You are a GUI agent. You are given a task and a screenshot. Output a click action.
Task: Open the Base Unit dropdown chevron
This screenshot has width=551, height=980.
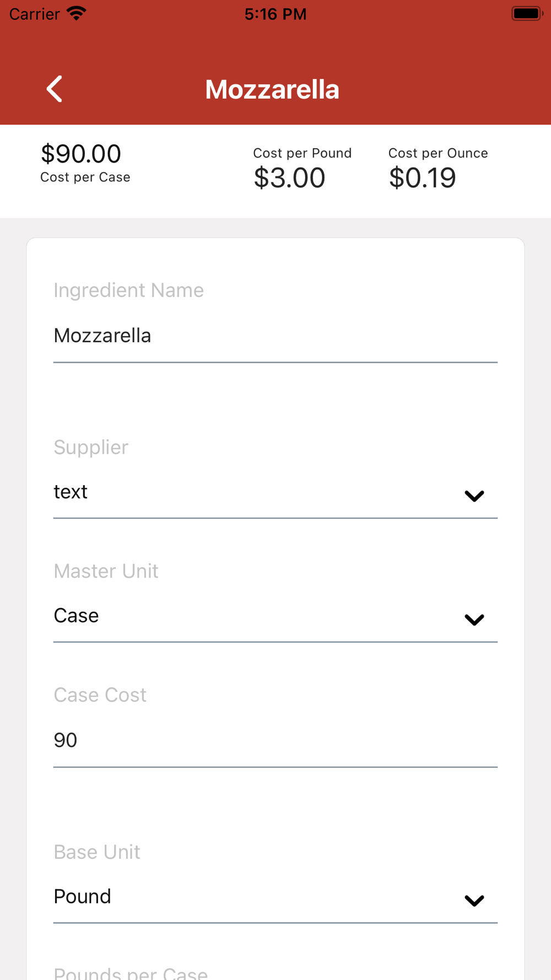tap(474, 901)
